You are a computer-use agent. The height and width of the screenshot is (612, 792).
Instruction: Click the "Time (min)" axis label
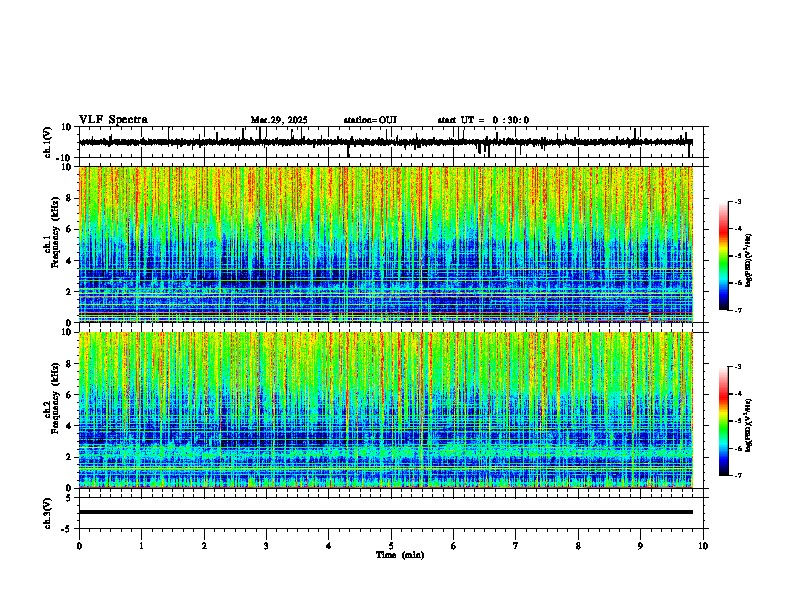pos(400,555)
